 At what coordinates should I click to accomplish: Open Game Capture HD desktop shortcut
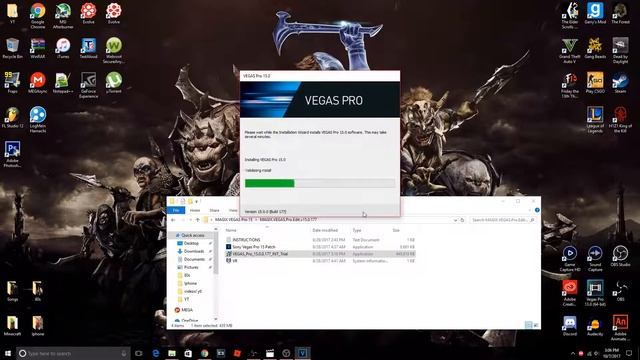click(x=569, y=259)
